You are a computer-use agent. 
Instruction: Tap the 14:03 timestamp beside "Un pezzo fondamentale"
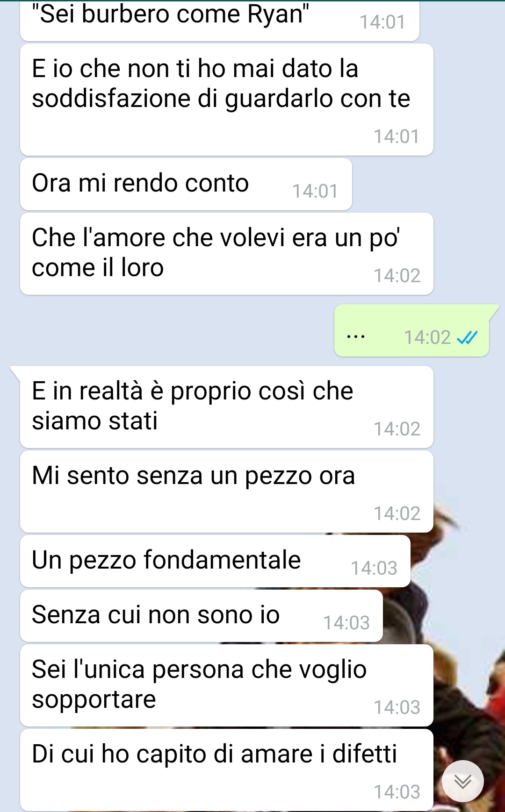(x=374, y=568)
